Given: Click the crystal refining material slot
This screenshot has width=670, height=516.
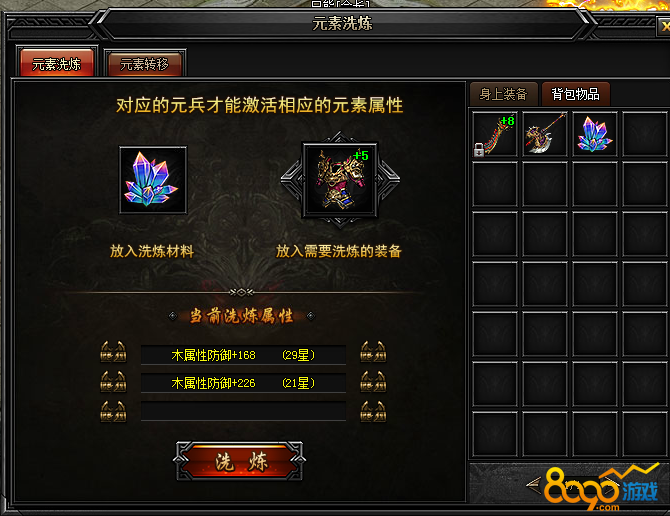Looking at the screenshot, I should (x=153, y=180).
